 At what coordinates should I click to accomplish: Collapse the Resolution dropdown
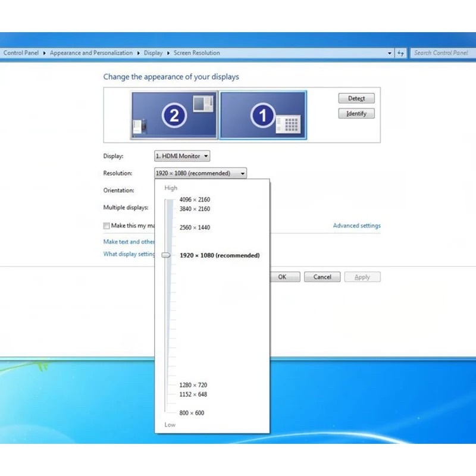[201, 173]
